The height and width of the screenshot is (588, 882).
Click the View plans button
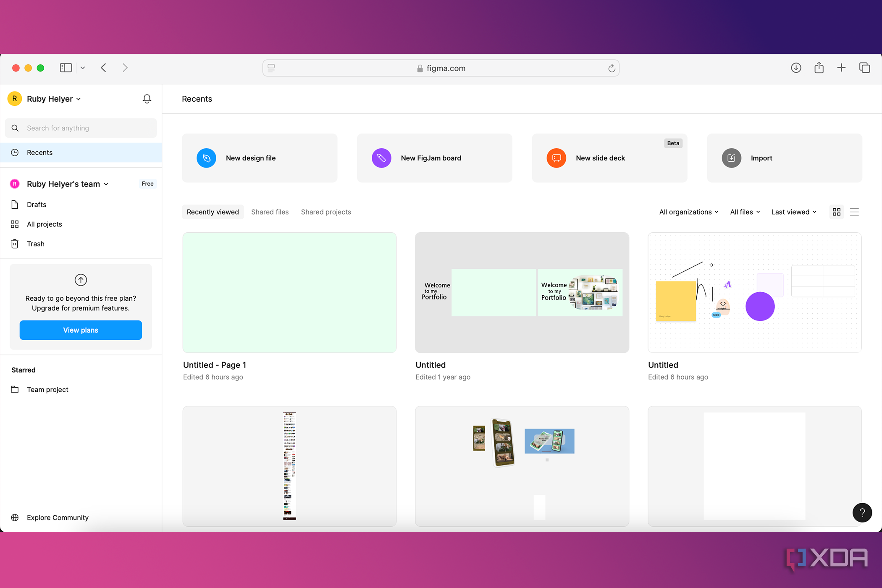81,330
